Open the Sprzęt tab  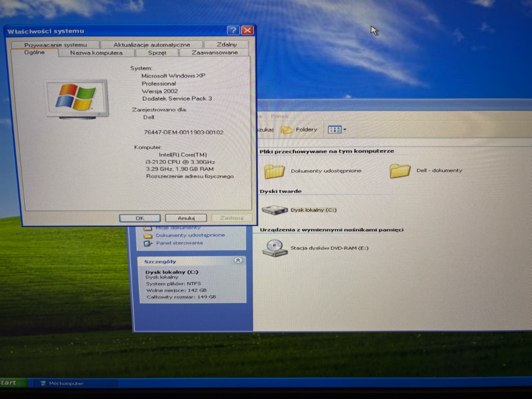157,52
